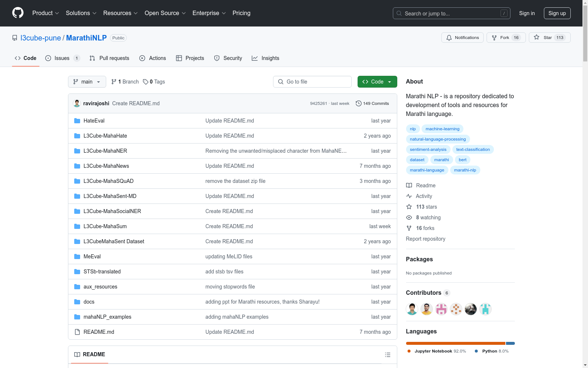
Task: Select the Code tab
Action: tap(26, 58)
